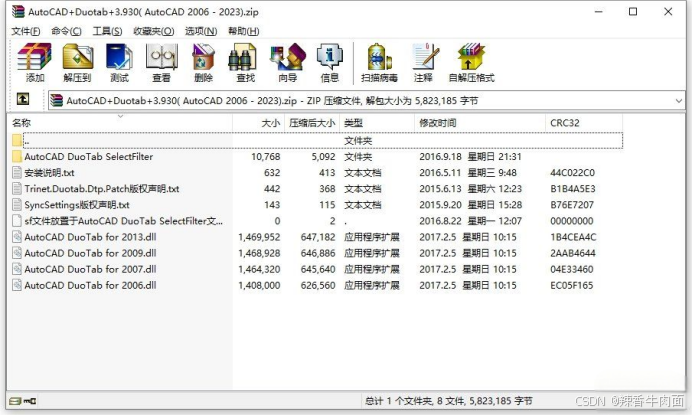Click packed size value 626,560
692x415 pixels.
pyautogui.click(x=318, y=285)
